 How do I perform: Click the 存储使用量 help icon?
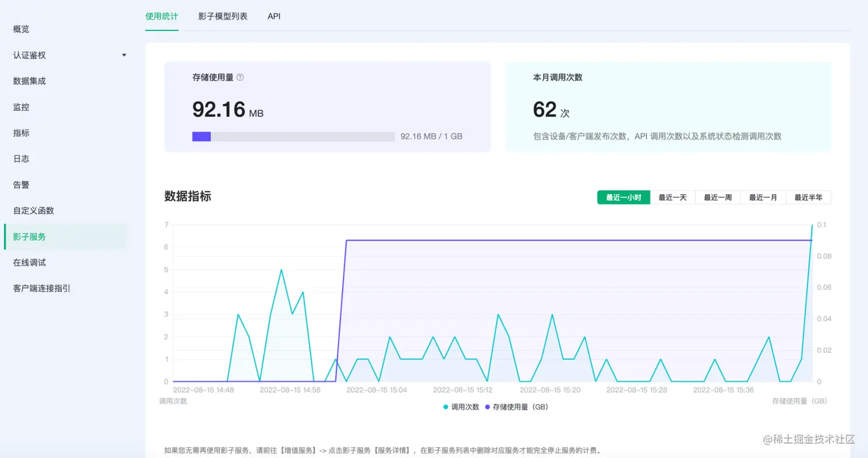coord(239,77)
